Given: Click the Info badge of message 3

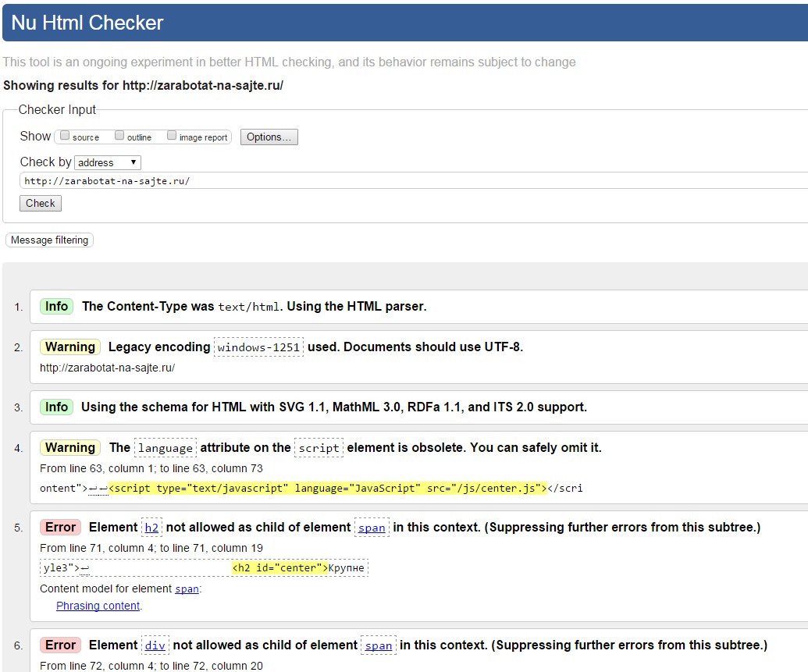Looking at the screenshot, I should pyautogui.click(x=57, y=407).
